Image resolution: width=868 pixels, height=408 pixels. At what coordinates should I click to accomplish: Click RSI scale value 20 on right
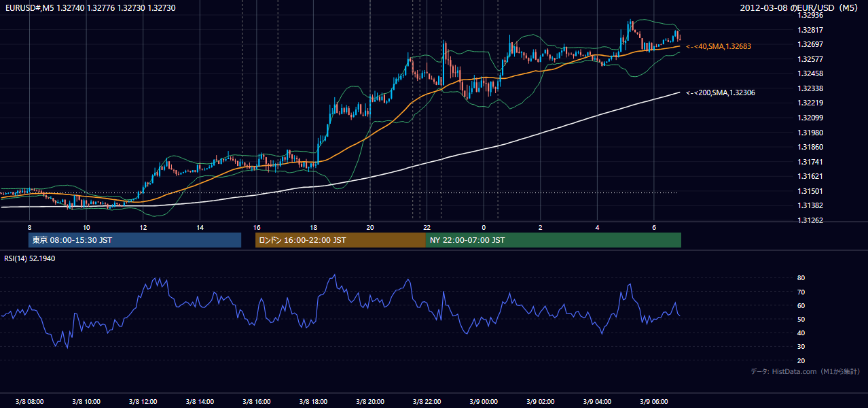801,360
